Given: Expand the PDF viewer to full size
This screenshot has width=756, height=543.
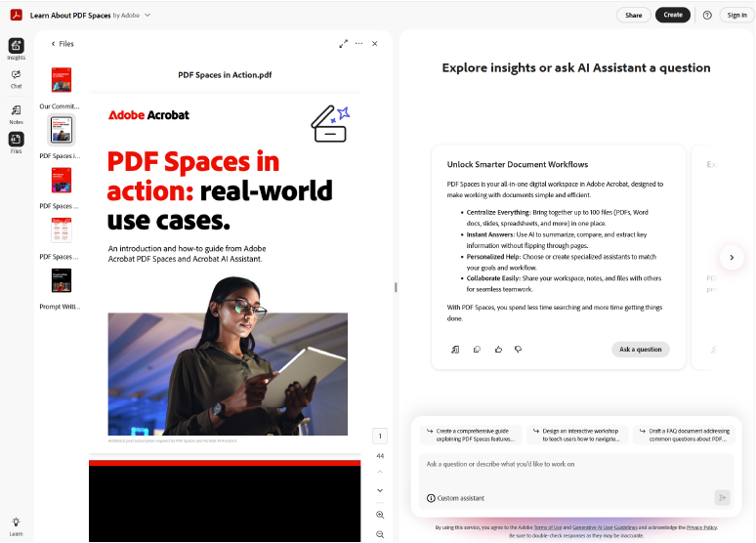Looking at the screenshot, I should pyautogui.click(x=343, y=44).
